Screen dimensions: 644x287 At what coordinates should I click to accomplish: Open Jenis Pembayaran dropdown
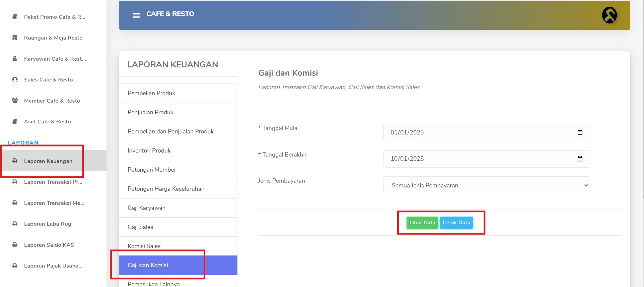487,185
